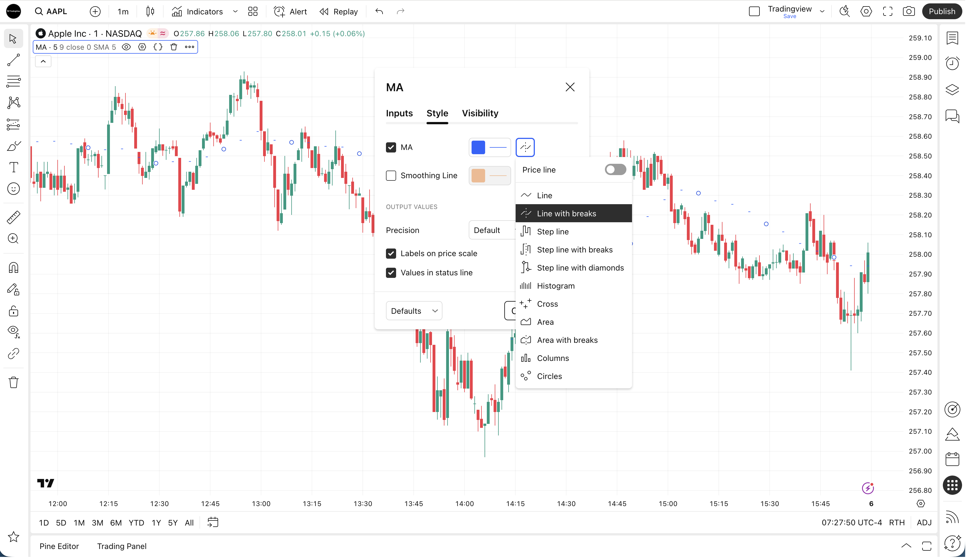
Task: Open the Pine Editor panel
Action: [59, 546]
